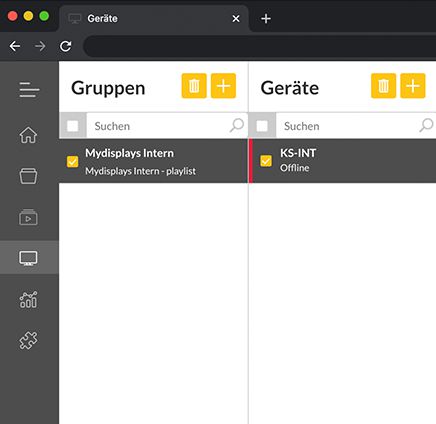Delete selected groups with Gruppen trash button
This screenshot has height=424, width=436.
coord(194,86)
